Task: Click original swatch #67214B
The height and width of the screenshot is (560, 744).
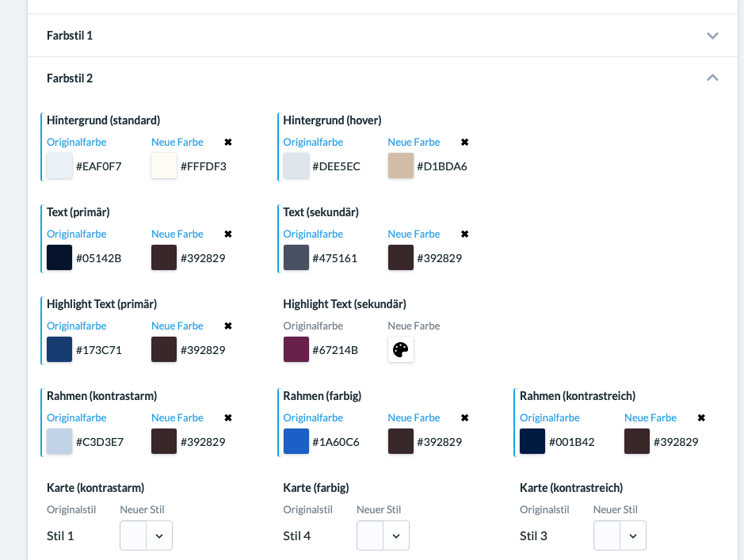Action: tap(296, 349)
